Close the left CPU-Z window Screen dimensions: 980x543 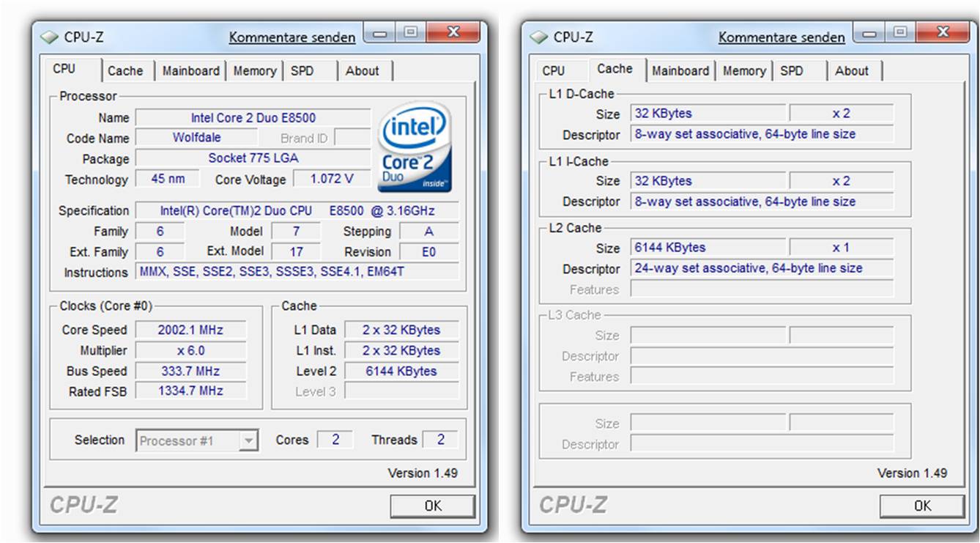coord(453,33)
